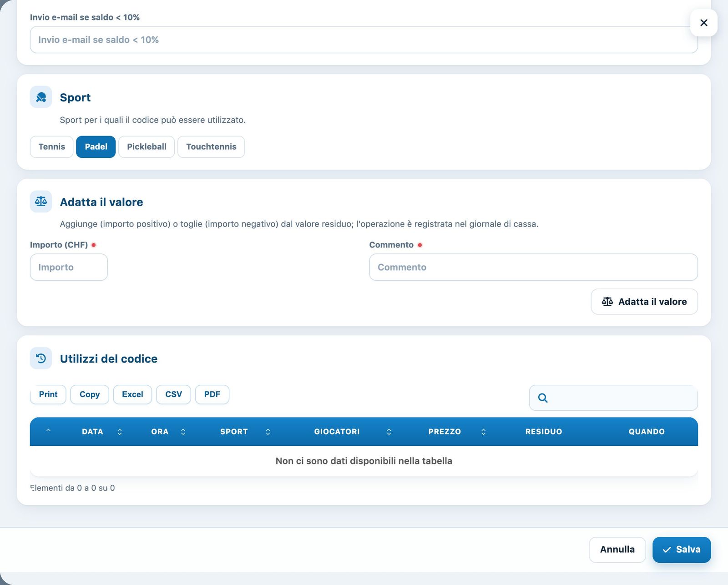Image resolution: width=728 pixels, height=585 pixels.
Task: Export the table as PDF
Action: pyautogui.click(x=212, y=394)
